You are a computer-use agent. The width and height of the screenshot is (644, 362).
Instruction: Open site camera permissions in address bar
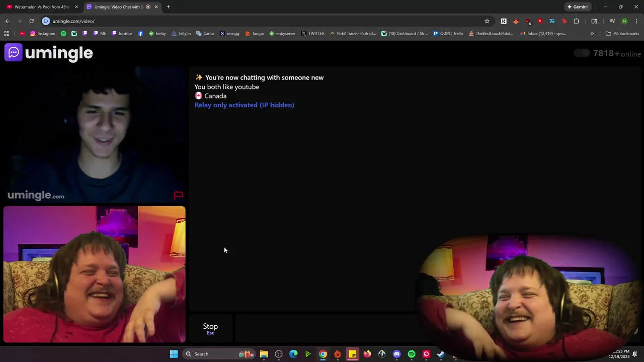click(x=46, y=21)
